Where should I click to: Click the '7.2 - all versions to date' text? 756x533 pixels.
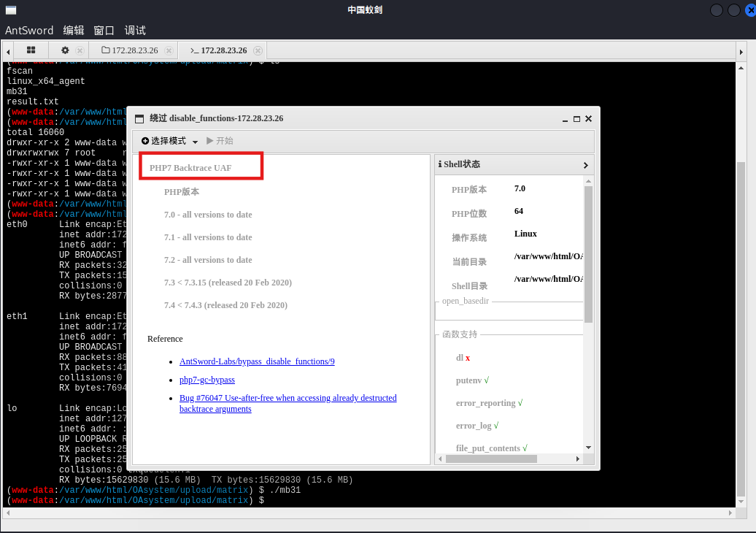(x=208, y=260)
